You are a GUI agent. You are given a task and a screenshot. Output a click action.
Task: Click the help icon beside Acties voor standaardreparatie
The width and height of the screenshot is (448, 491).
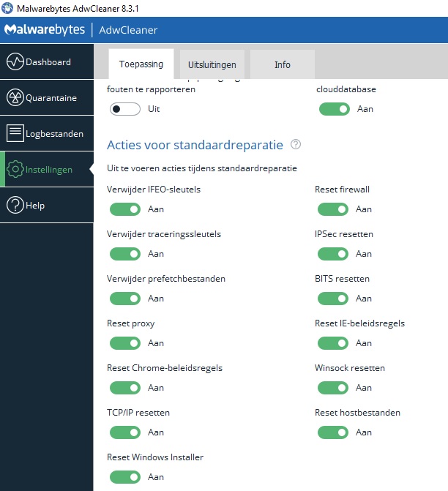click(296, 144)
